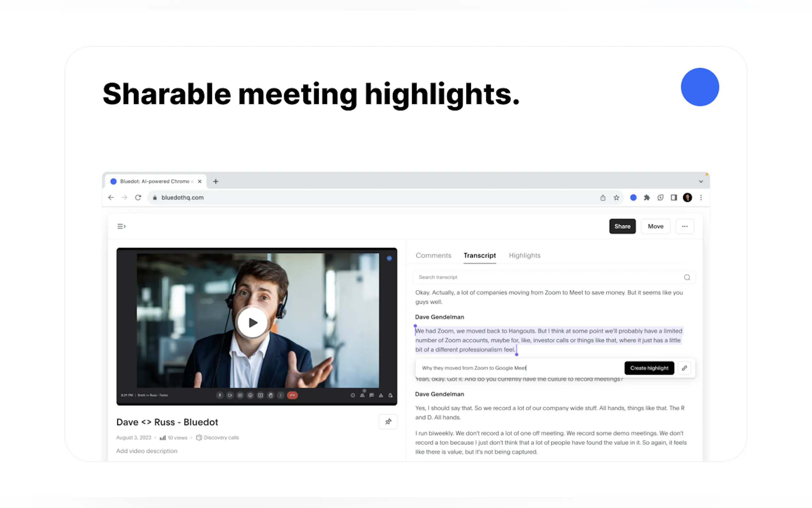Click the captions icon in the call bar
812x508 pixels.
[x=240, y=395]
